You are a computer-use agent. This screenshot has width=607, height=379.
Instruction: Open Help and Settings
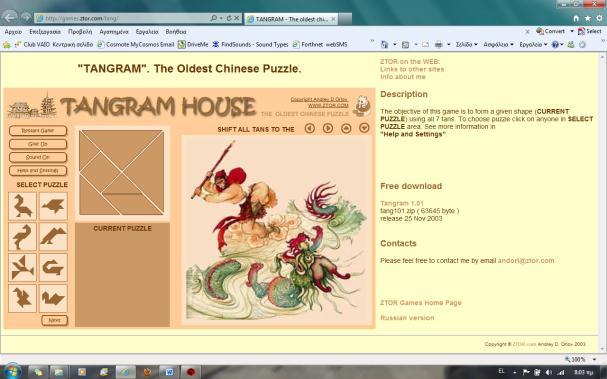click(38, 170)
